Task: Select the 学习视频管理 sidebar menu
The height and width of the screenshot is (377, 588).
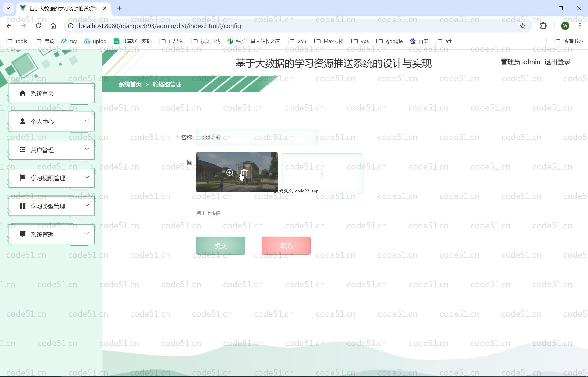Action: (51, 178)
